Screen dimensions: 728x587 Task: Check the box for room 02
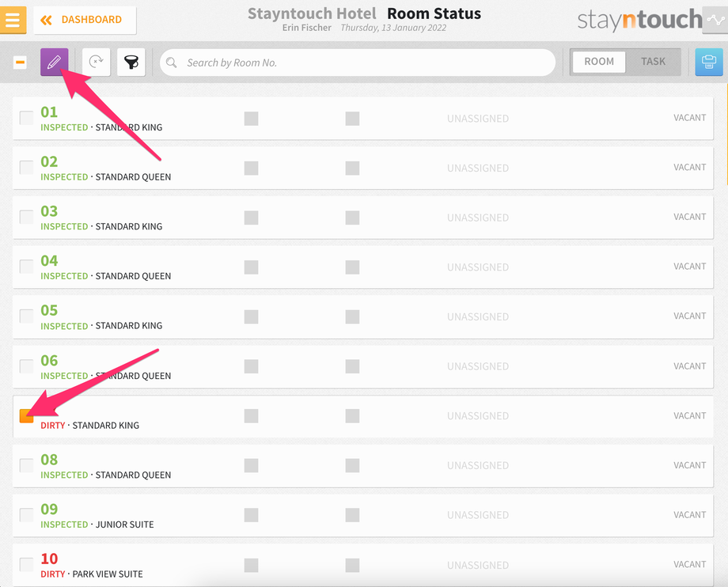click(26, 168)
